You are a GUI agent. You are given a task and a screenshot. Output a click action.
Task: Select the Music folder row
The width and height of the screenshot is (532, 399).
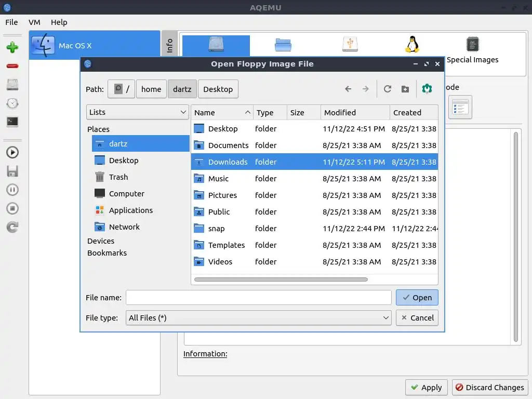314,179
